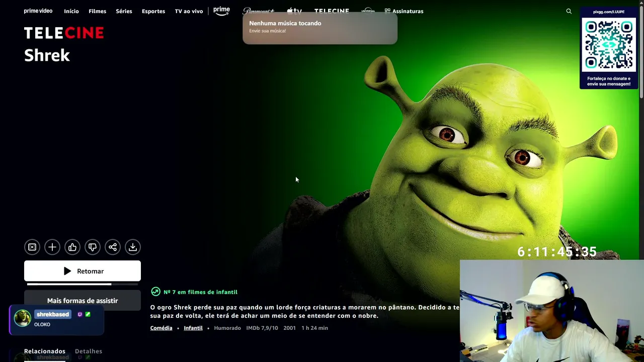
Task: Click the trending rank icon
Action: (155, 292)
